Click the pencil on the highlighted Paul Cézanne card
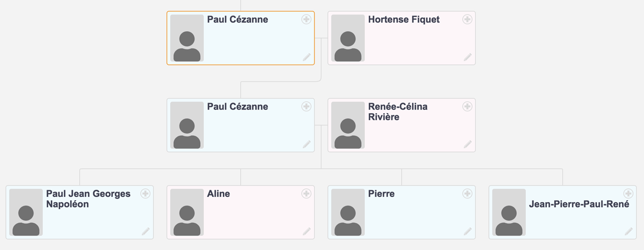This screenshot has height=250, width=644. (306, 57)
